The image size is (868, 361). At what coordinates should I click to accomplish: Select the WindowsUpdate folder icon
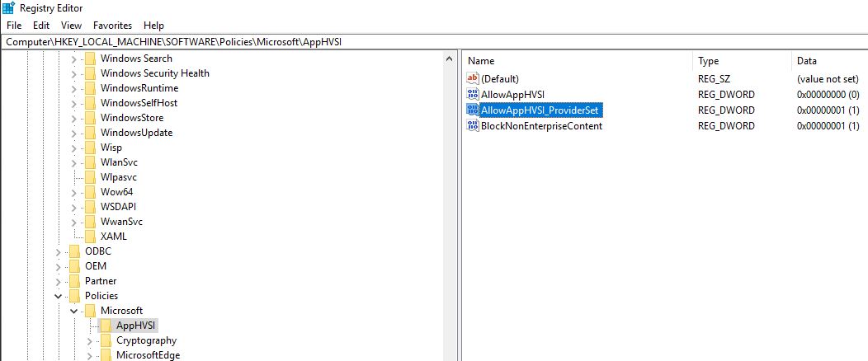[x=90, y=134]
